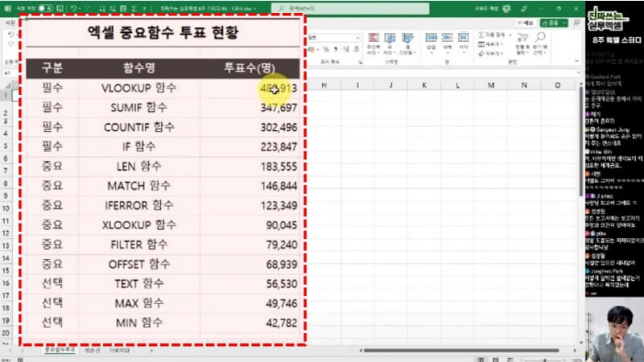
Task: Click the green 공유 share button
Action: (553, 23)
